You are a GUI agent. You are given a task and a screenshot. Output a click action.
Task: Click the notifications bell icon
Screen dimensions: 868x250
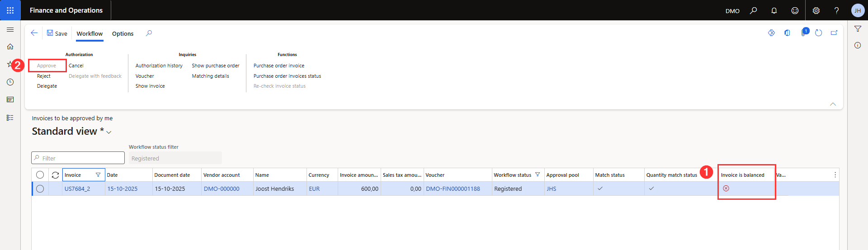pos(774,10)
